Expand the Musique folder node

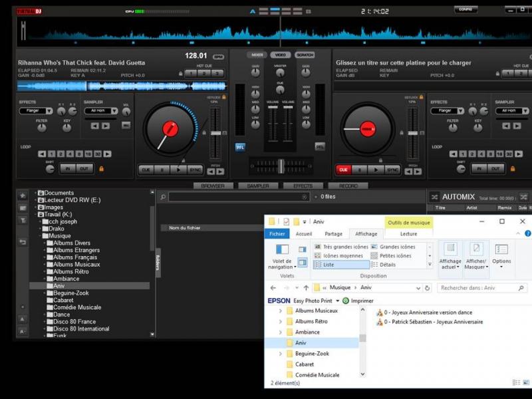[40, 236]
